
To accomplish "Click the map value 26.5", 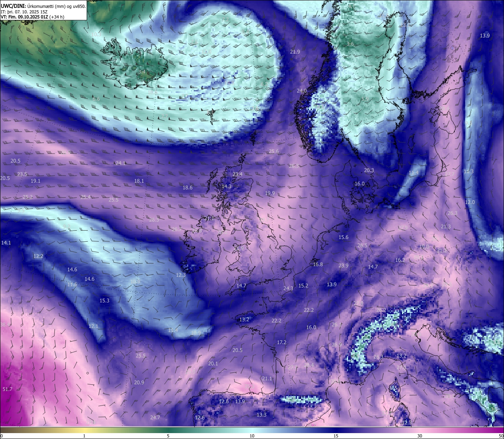I will coord(362,245).
